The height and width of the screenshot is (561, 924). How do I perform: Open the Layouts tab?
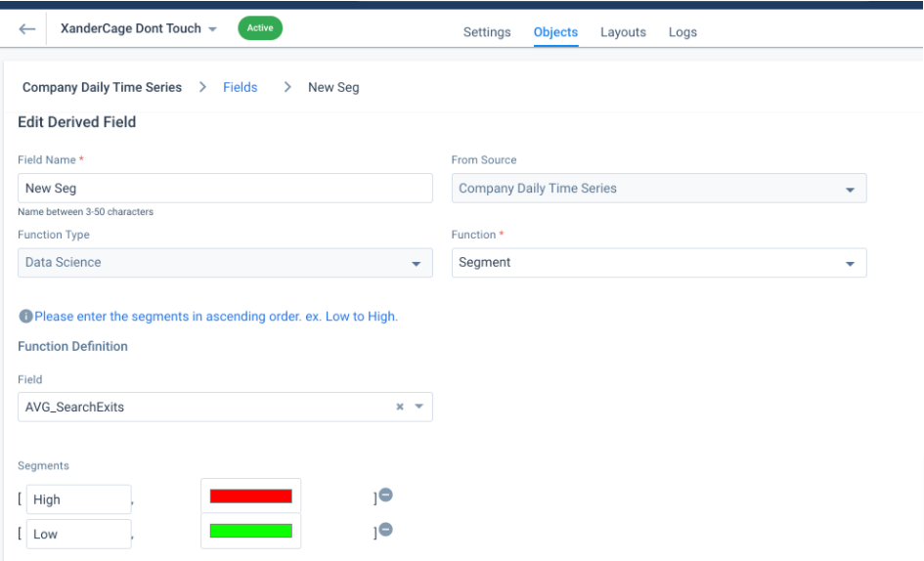[x=623, y=32]
